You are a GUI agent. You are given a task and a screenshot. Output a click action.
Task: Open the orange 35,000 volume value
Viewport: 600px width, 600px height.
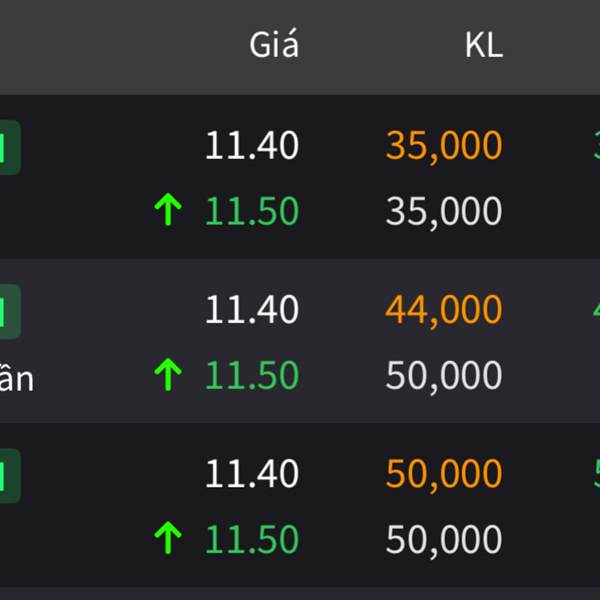click(444, 147)
